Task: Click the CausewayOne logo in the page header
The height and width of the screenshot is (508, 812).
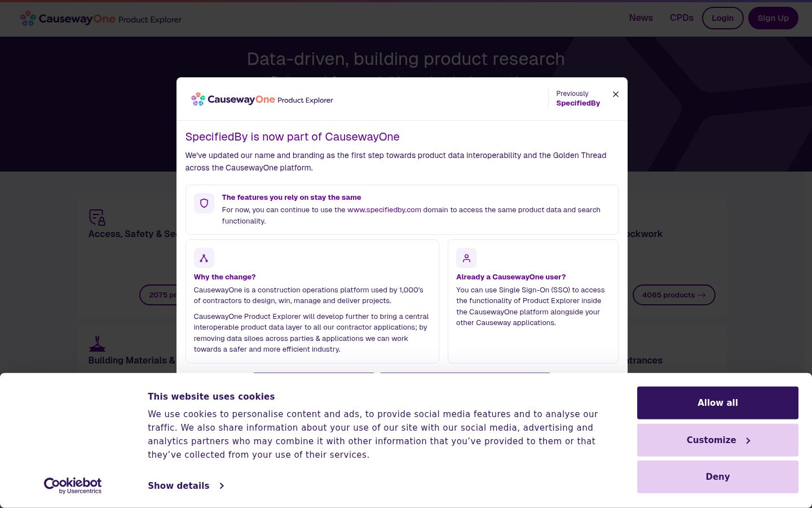Action: [101, 19]
